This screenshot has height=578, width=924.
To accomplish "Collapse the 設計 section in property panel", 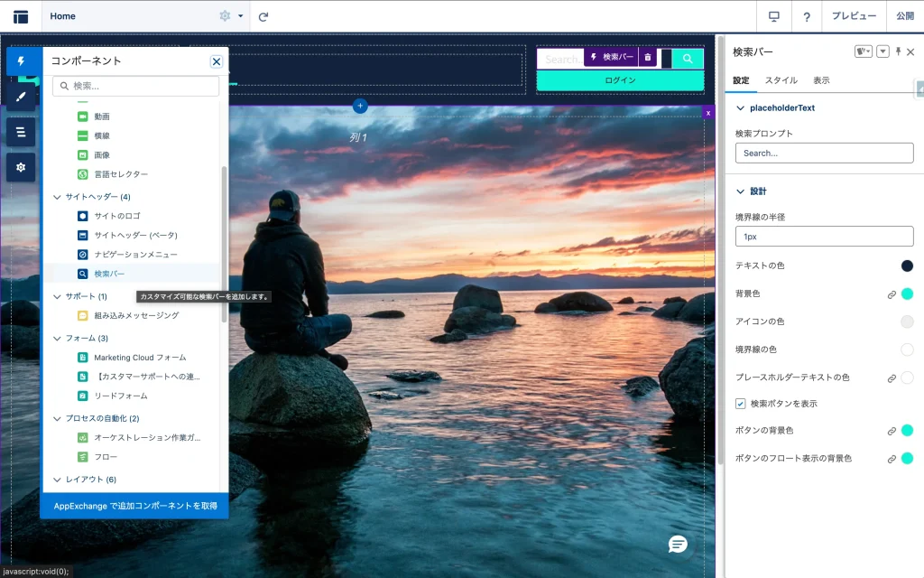I will 742,191.
